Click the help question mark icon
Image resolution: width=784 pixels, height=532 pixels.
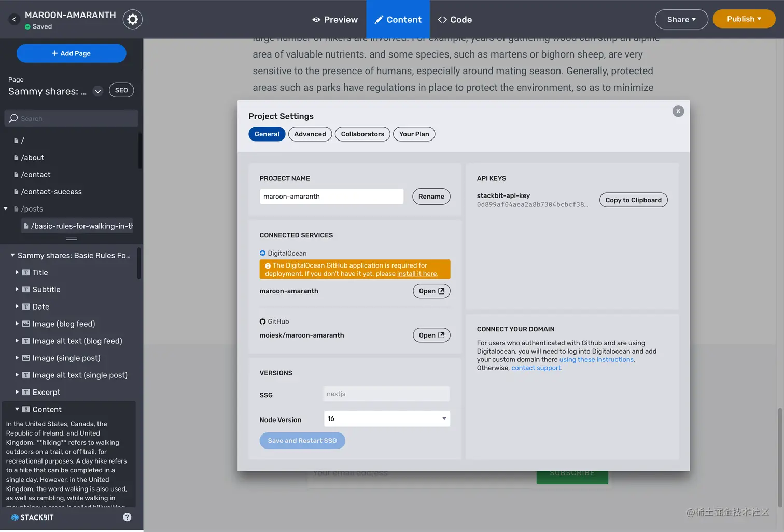tap(127, 517)
